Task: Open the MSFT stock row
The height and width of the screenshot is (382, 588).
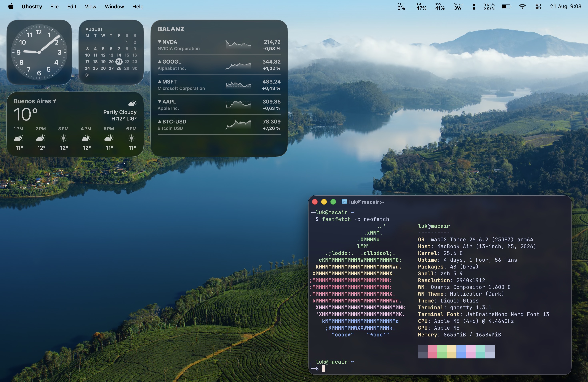Action: (219, 85)
